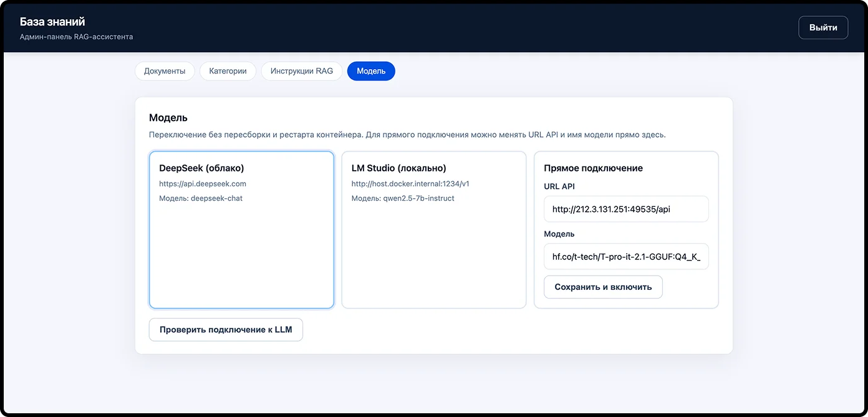Click the База знаний header title

(52, 22)
